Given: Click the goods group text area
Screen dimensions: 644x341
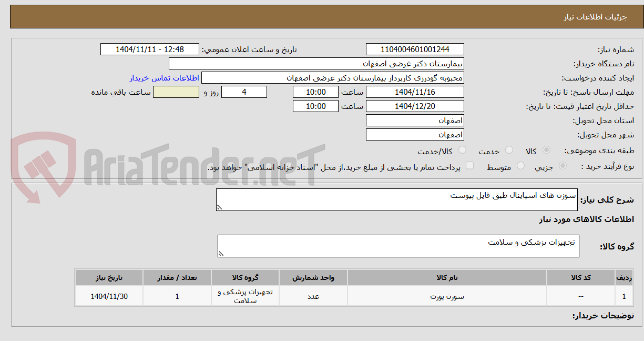Looking at the screenshot, I should tap(398, 246).
